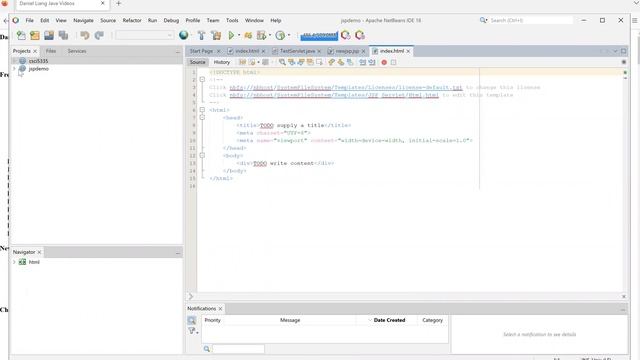Go to Previous Bookmark in editor toolbar

tap(331, 62)
